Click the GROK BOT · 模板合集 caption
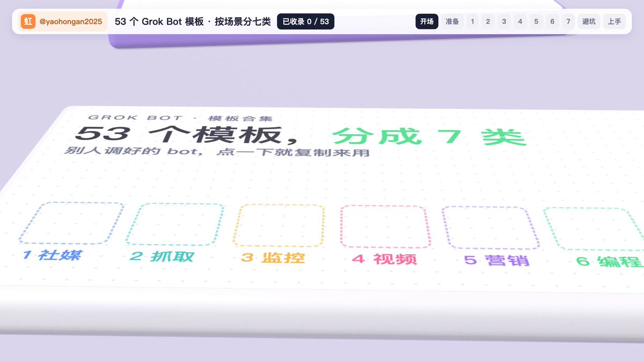The image size is (644, 362). (180, 118)
